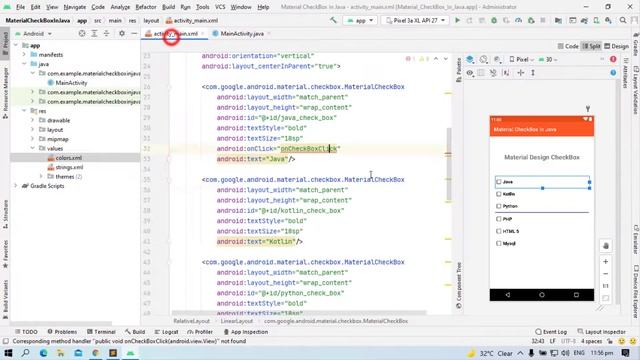Toggle the Pan hand tool in the preview
Viewport: 640px width, 360px height.
tap(606, 246)
